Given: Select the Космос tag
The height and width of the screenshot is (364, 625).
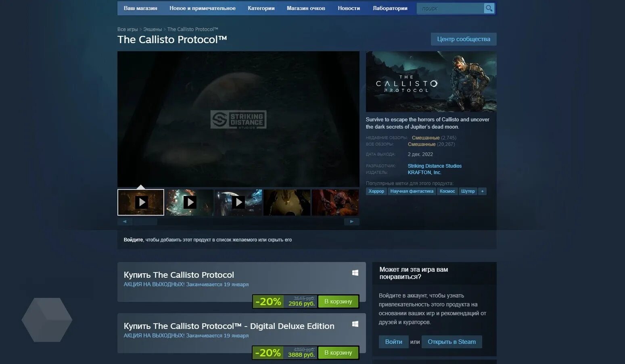Looking at the screenshot, I should (447, 191).
